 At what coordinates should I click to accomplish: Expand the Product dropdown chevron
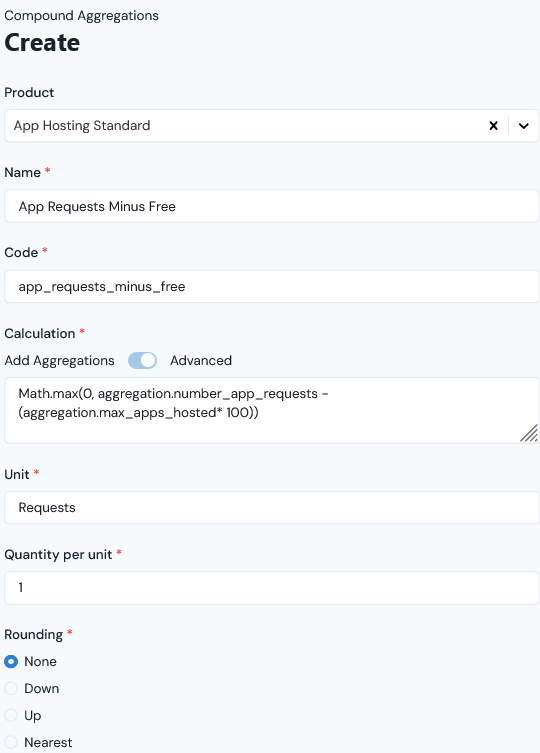pos(524,126)
